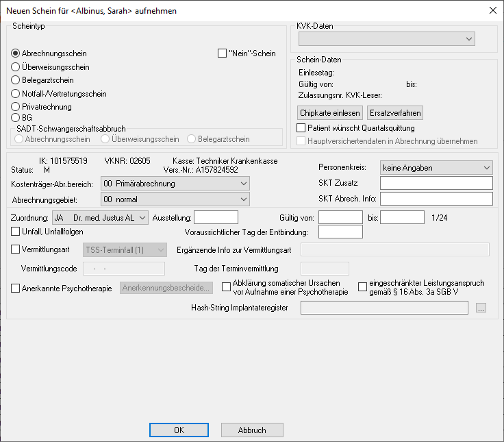Click the Chipkarte einlesen button

point(329,112)
